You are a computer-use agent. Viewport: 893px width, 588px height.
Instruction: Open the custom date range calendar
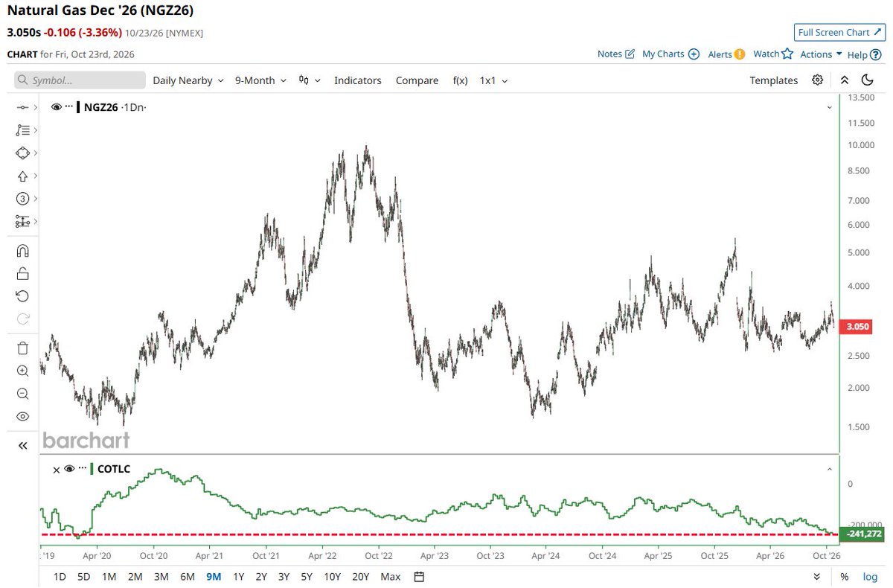419,577
